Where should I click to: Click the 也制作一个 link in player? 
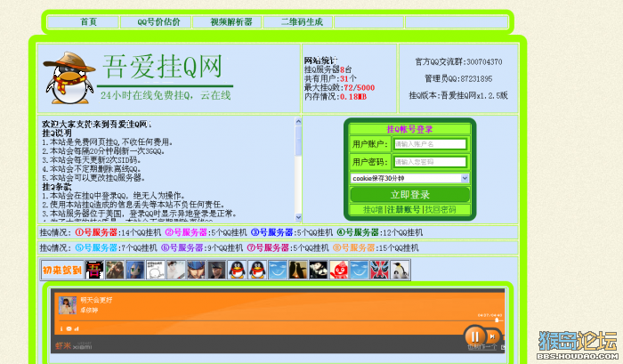(481, 347)
